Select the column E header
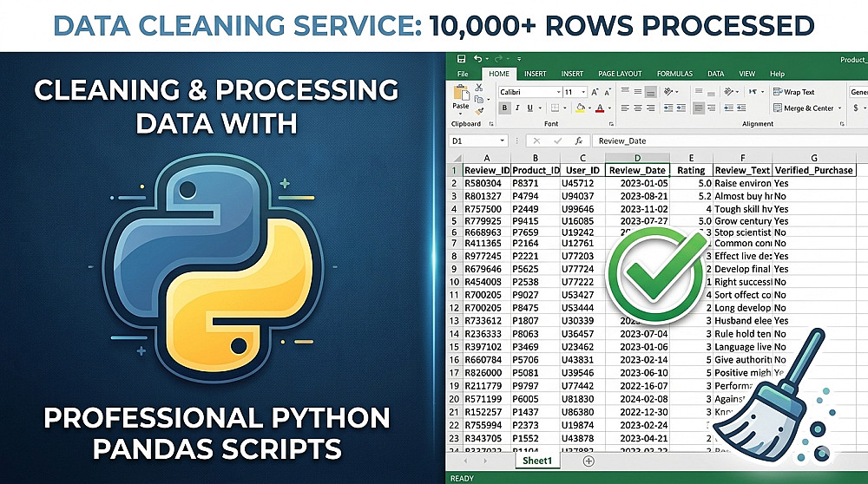The height and width of the screenshot is (484, 868). [691, 158]
